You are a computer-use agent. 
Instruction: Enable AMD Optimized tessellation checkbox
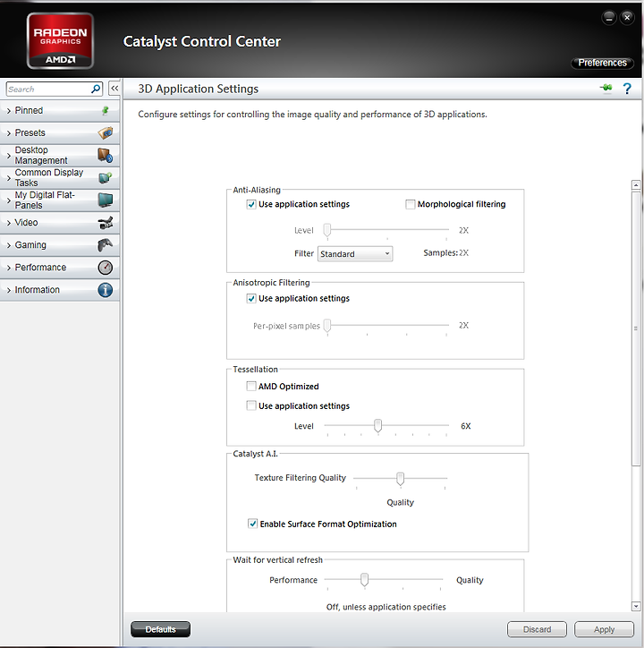(x=251, y=387)
